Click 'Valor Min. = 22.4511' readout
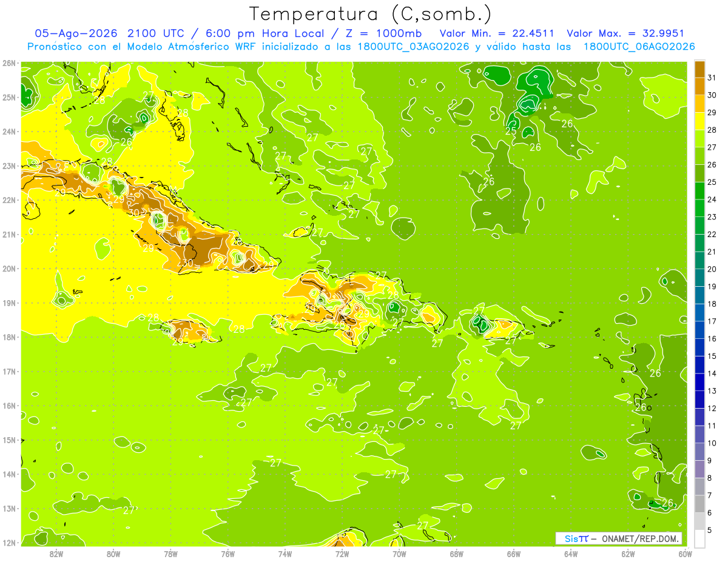 coord(498,33)
